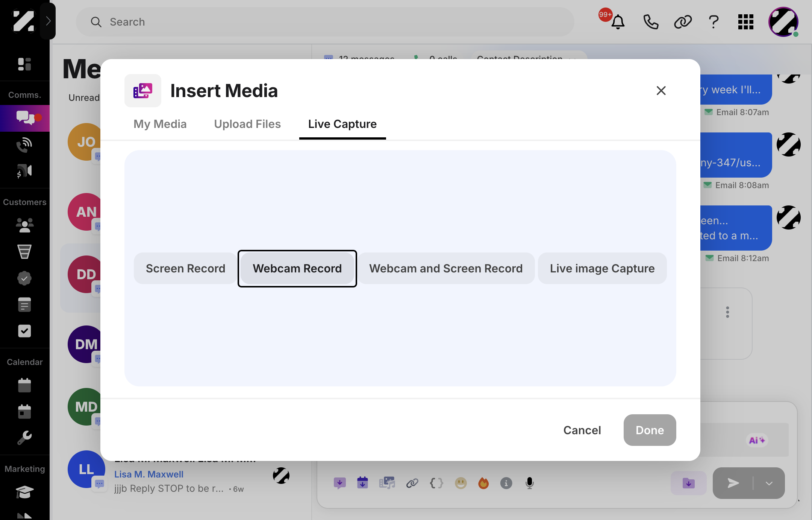Select Live image Capture option
The width and height of the screenshot is (812, 520).
(602, 268)
